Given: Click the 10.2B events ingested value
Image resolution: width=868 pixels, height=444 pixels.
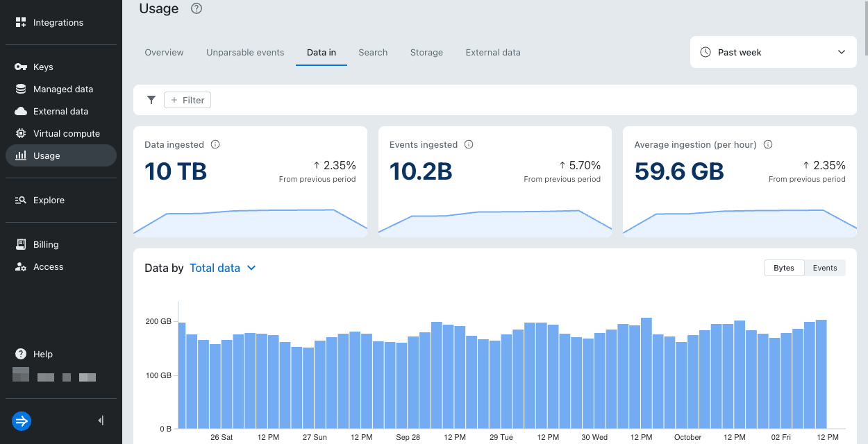Looking at the screenshot, I should (x=421, y=171).
